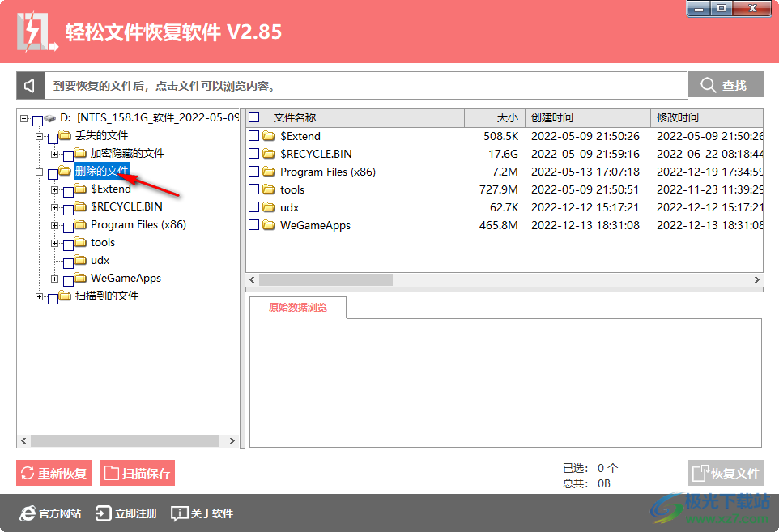Click the WeGameApps folder icon in the file list
Viewport: 779px width, 532px height.
[x=269, y=226]
